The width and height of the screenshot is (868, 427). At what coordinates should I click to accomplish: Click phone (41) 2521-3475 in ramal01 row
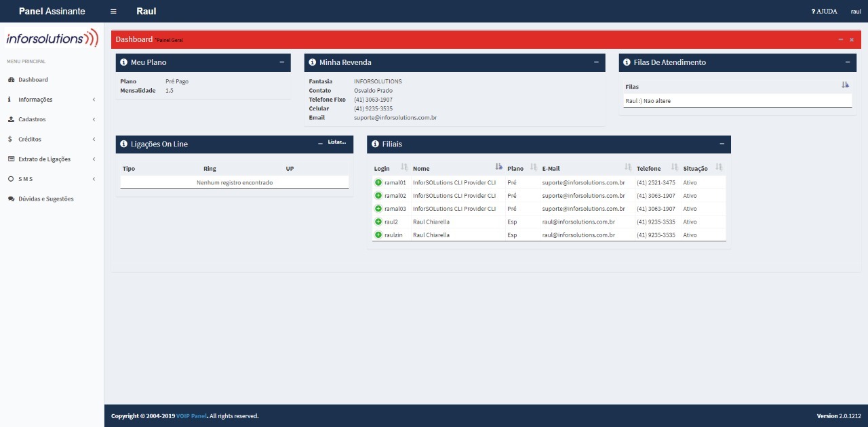(656, 182)
